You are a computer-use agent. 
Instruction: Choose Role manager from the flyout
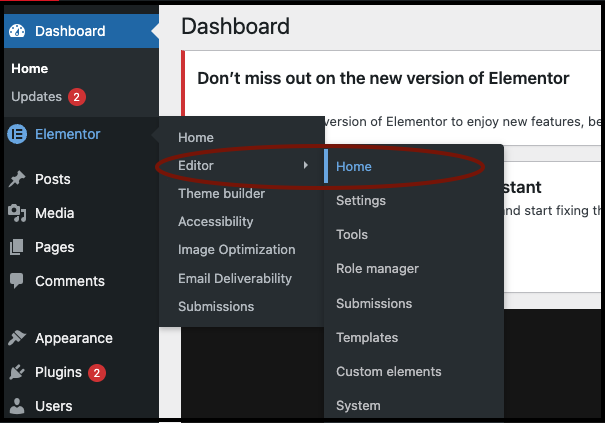click(377, 269)
